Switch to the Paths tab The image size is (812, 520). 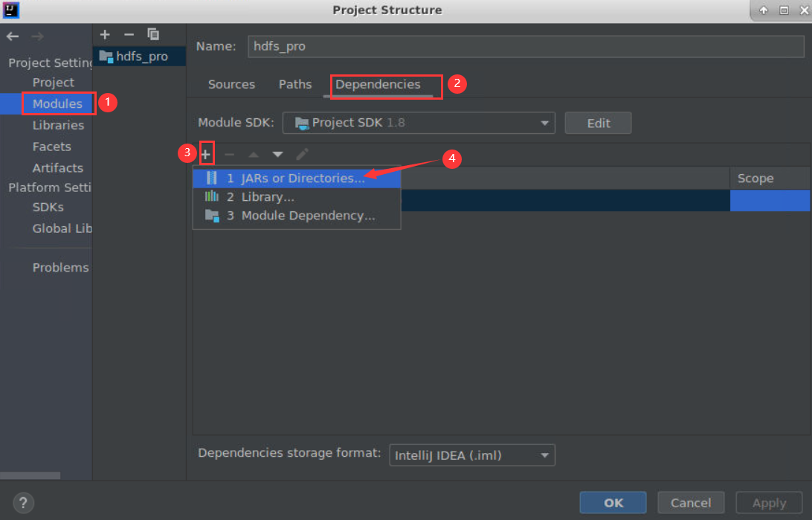coord(295,84)
